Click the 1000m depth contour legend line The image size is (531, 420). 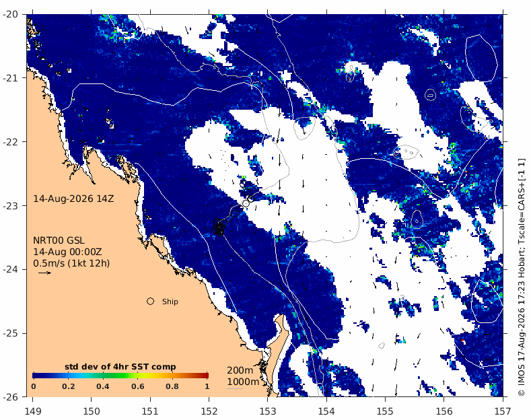point(235,388)
